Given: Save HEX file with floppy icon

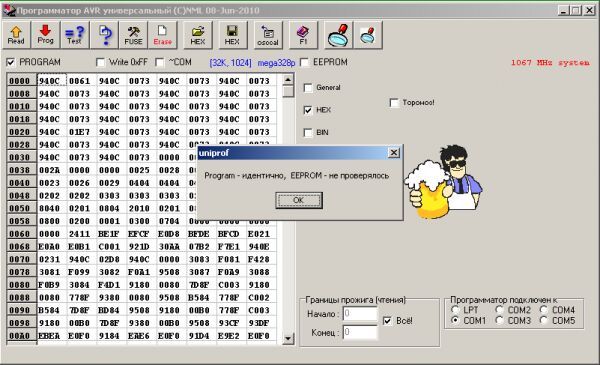Looking at the screenshot, I should [233, 35].
